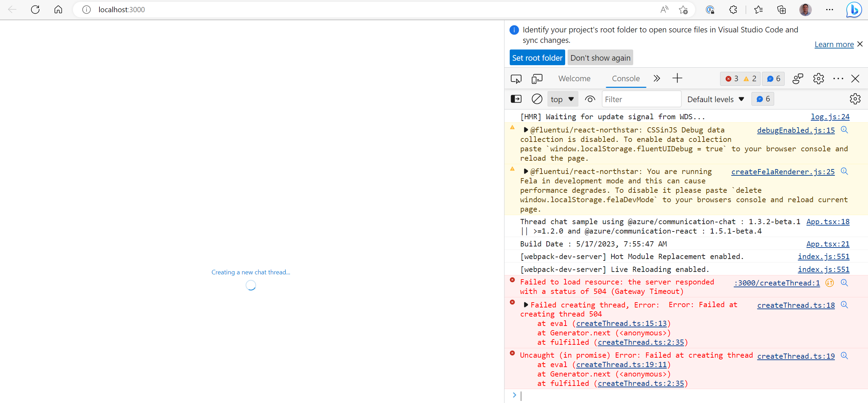Click the Set root folder button
The width and height of the screenshot is (868, 403).
[x=537, y=57]
